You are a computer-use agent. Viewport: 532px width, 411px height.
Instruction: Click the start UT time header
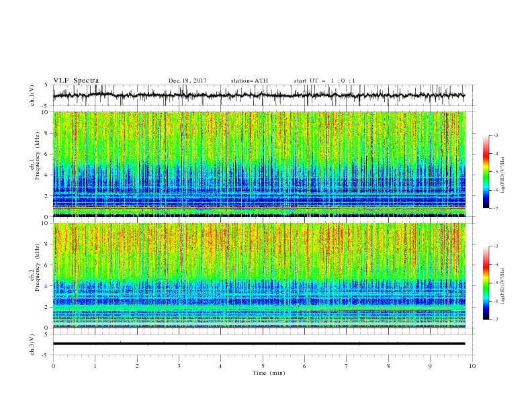(x=324, y=81)
